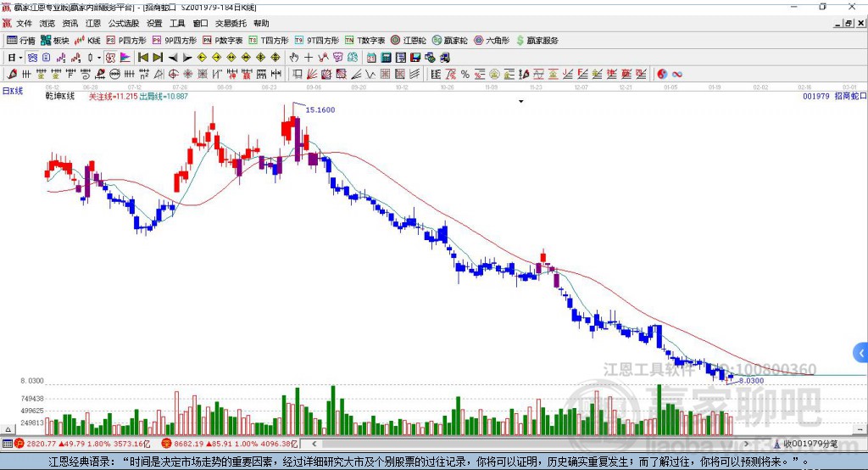Click the 关注线=11.215 value
Viewport: 868px width, 470px height.
pos(114,96)
